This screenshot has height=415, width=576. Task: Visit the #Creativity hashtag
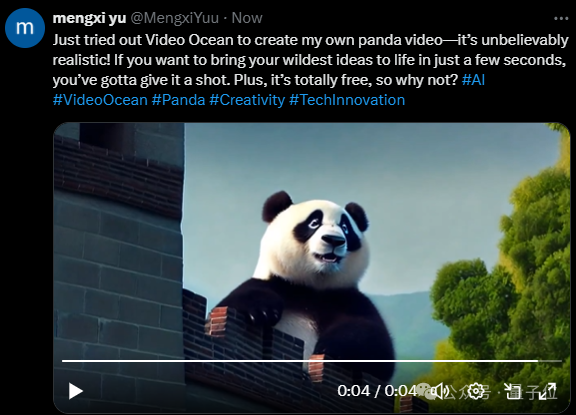pos(247,100)
